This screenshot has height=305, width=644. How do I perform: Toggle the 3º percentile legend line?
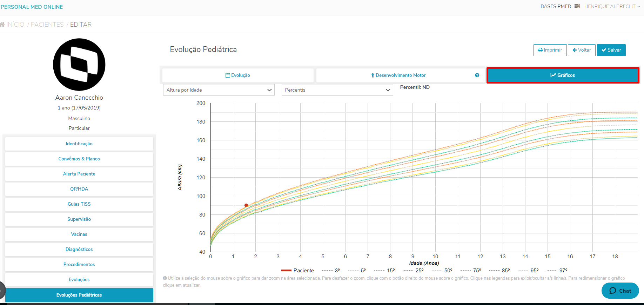331,271
